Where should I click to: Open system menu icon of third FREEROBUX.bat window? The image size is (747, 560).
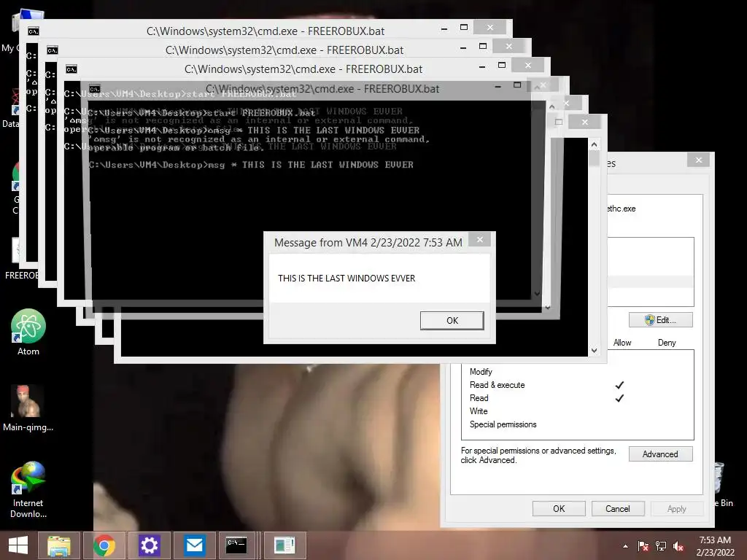coord(71,69)
